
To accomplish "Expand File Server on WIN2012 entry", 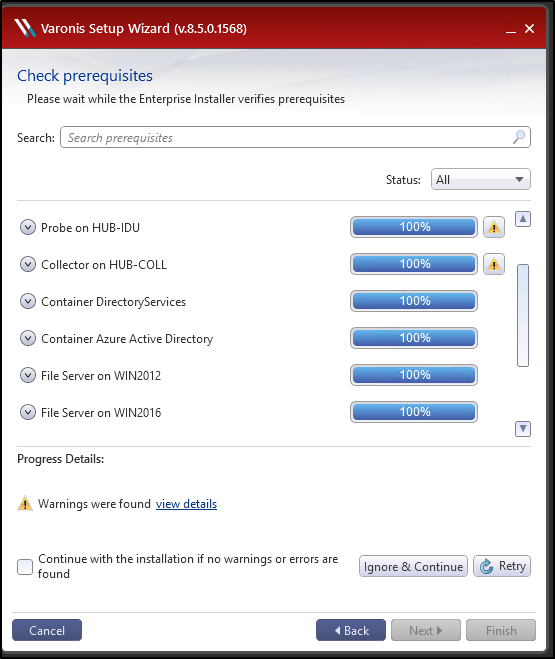I will pyautogui.click(x=28, y=375).
